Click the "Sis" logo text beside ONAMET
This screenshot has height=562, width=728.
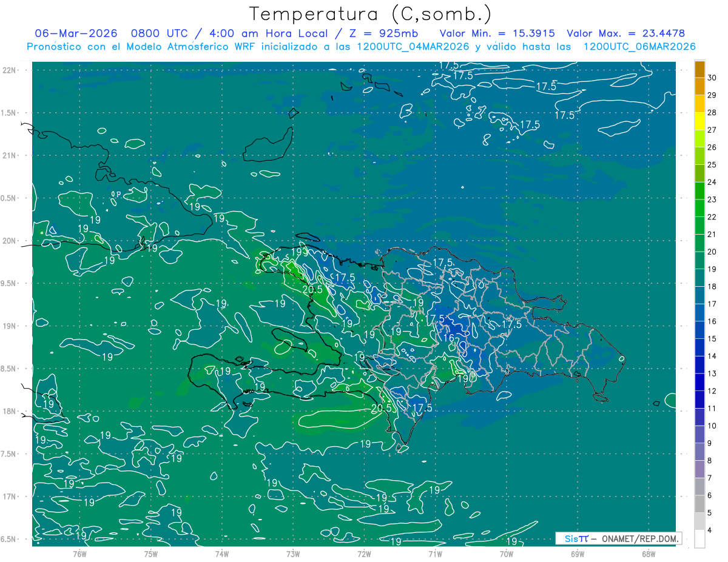pyautogui.click(x=570, y=538)
